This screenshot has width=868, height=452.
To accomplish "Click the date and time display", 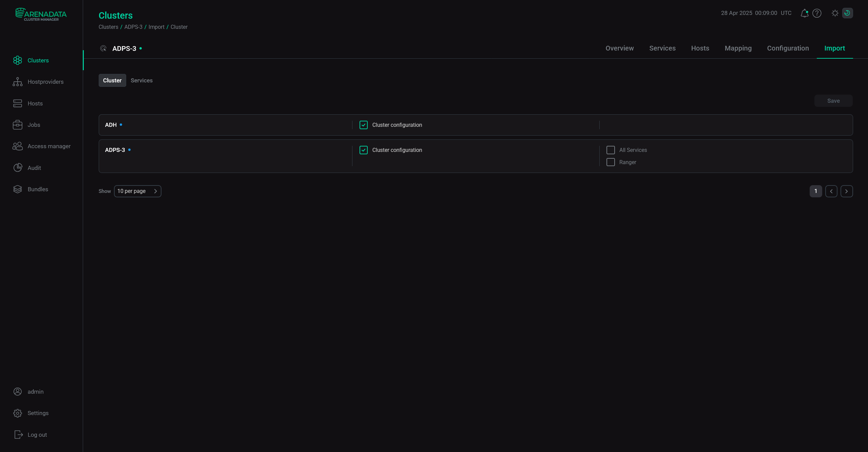I will tap(756, 13).
